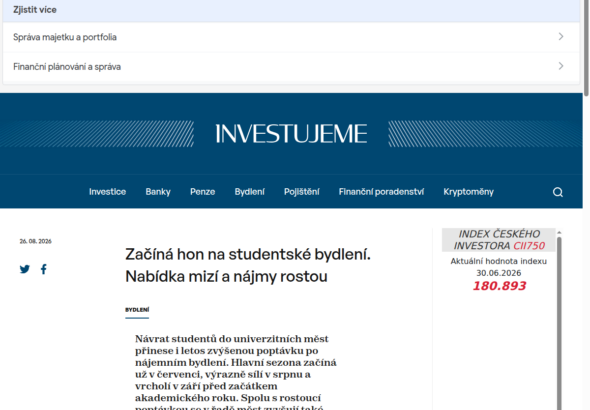
Task: Click the main page vertical scrollbar
Action: [586, 48]
